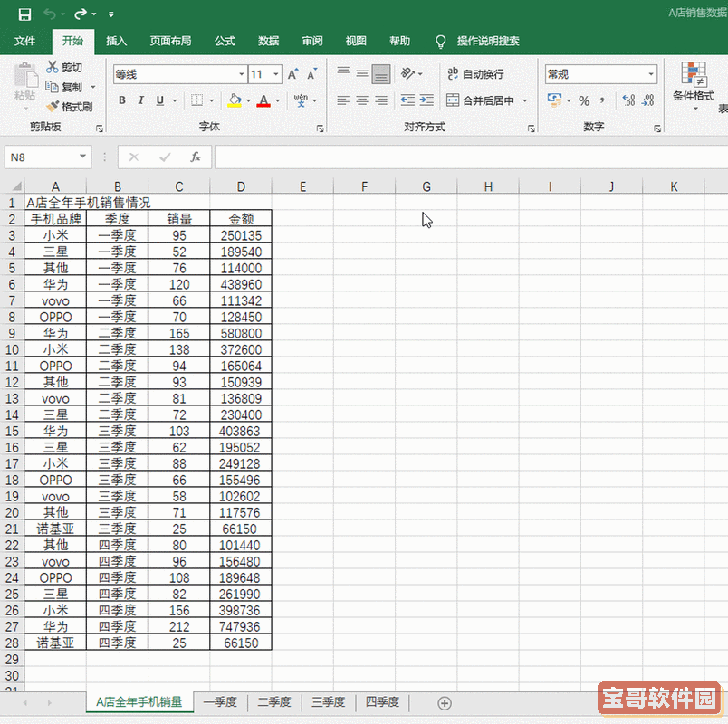Click the Borders icon

coord(196,100)
